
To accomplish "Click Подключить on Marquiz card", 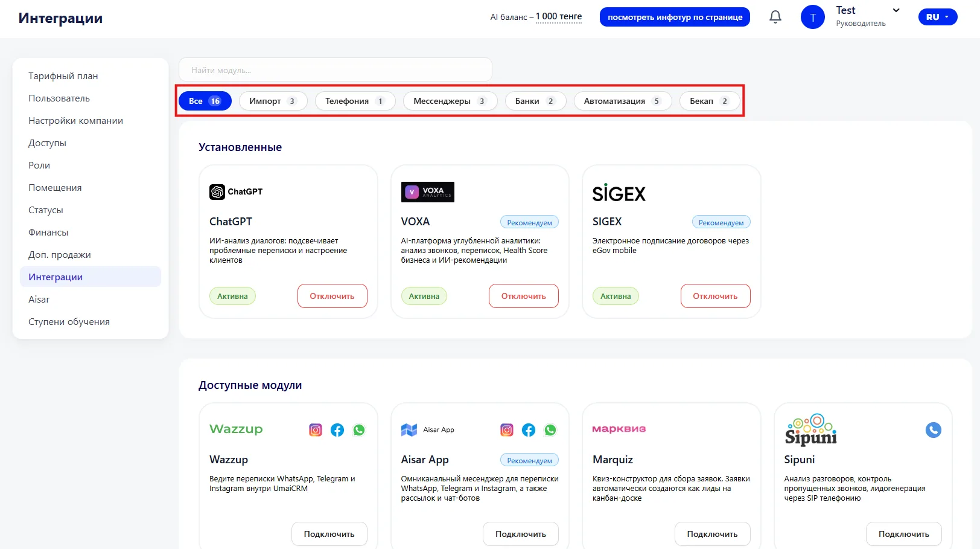I will [713, 534].
